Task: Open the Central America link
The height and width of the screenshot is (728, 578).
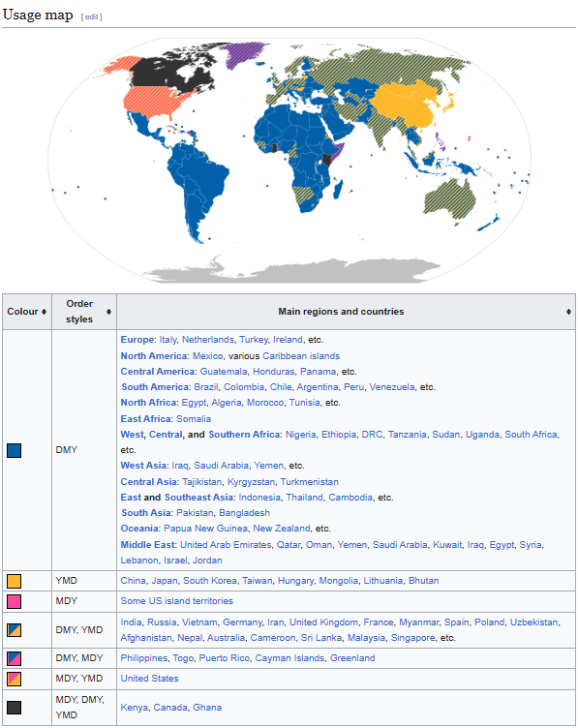Action: tap(158, 372)
